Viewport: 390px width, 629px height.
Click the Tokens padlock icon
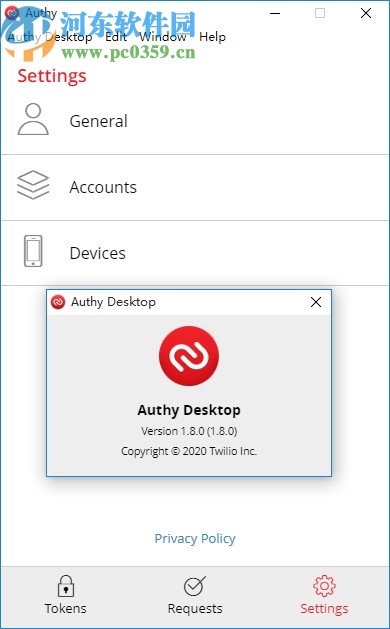click(65, 586)
